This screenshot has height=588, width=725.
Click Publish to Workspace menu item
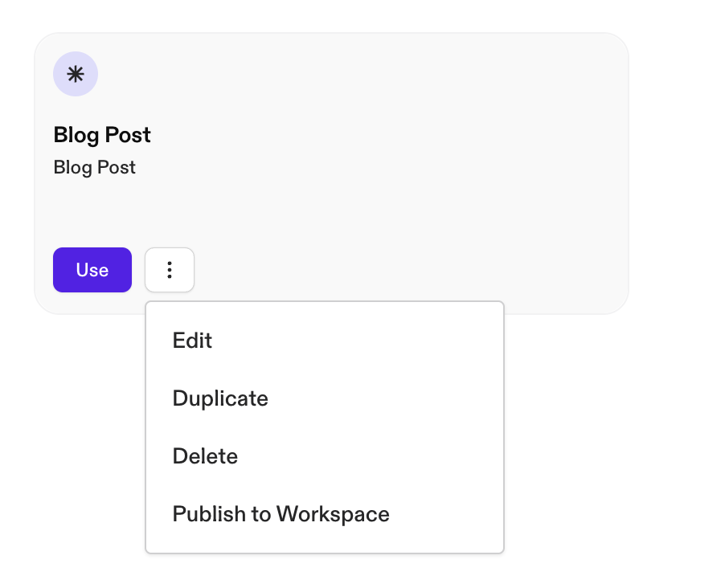[x=281, y=514]
